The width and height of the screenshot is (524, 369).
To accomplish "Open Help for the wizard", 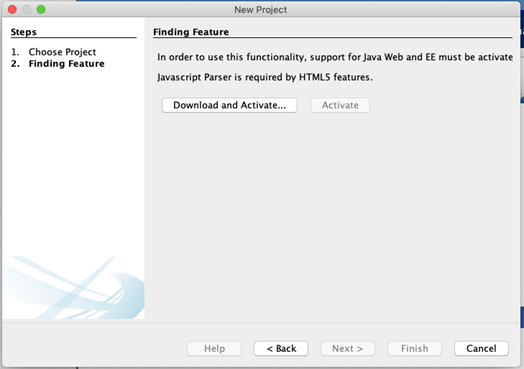I will click(x=214, y=349).
